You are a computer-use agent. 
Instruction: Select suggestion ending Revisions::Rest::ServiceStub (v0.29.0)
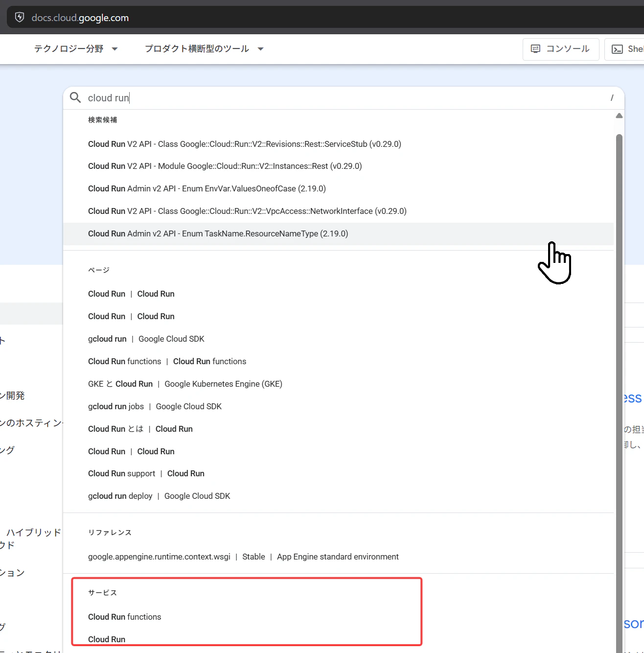[x=339, y=144]
